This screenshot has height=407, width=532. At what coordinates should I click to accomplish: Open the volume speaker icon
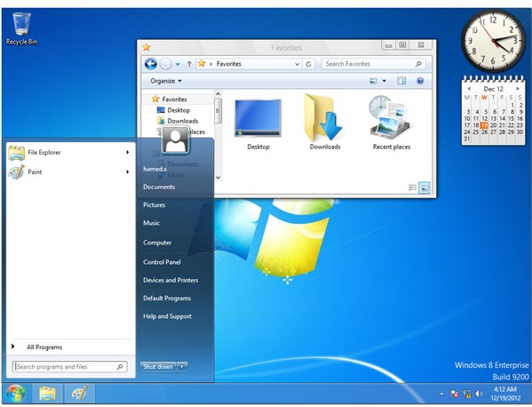479,394
